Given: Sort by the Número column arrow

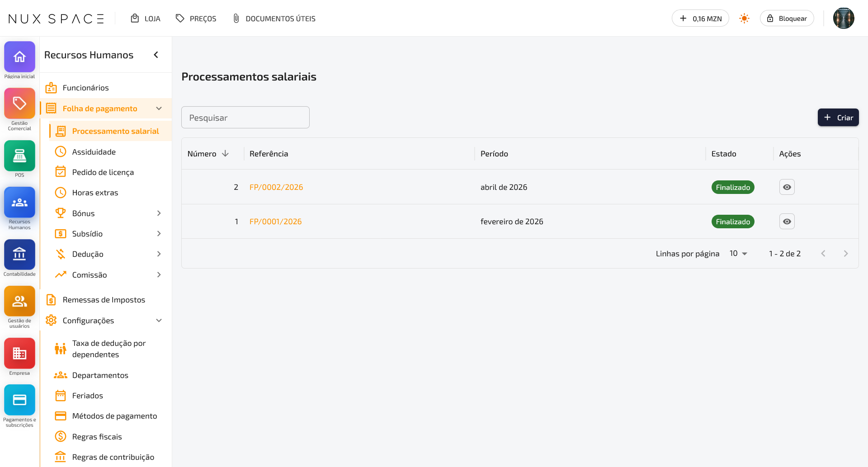Looking at the screenshot, I should (x=225, y=154).
